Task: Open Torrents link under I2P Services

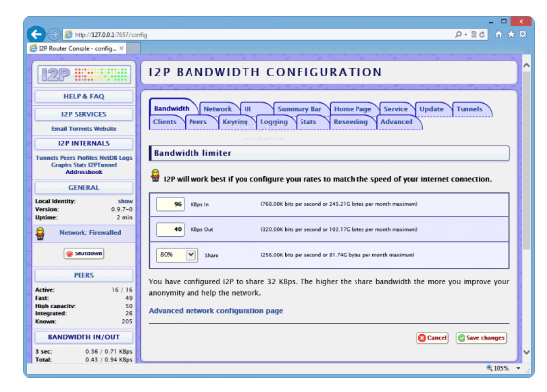Action: coord(81,129)
